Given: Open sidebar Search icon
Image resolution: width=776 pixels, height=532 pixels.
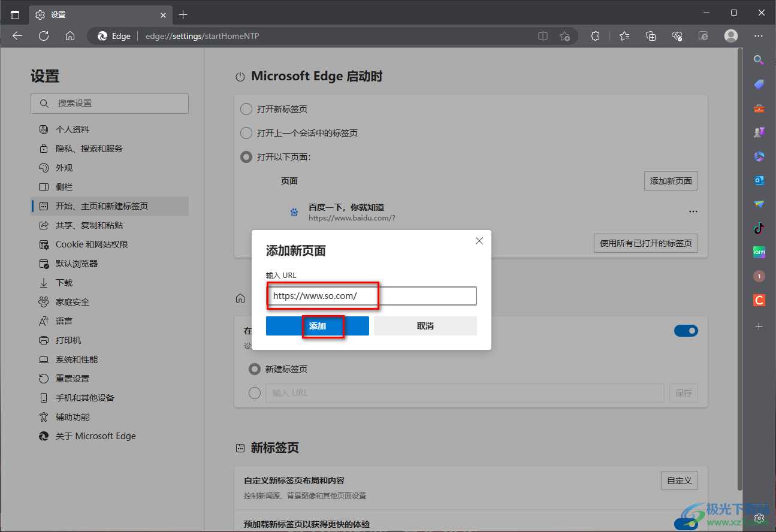Looking at the screenshot, I should (x=759, y=60).
